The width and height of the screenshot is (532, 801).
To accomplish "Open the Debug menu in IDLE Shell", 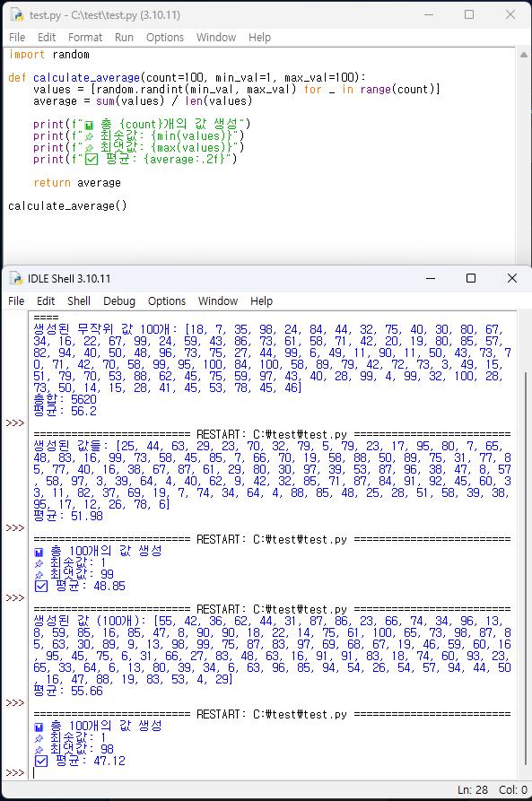I will tap(119, 300).
